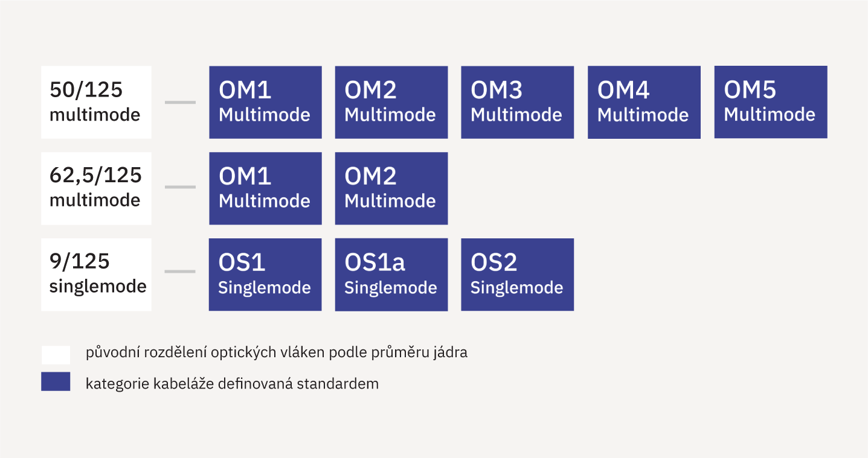Click the gray connector line beside 62,5/125
The width and height of the screenshot is (868, 458).
[x=180, y=187]
